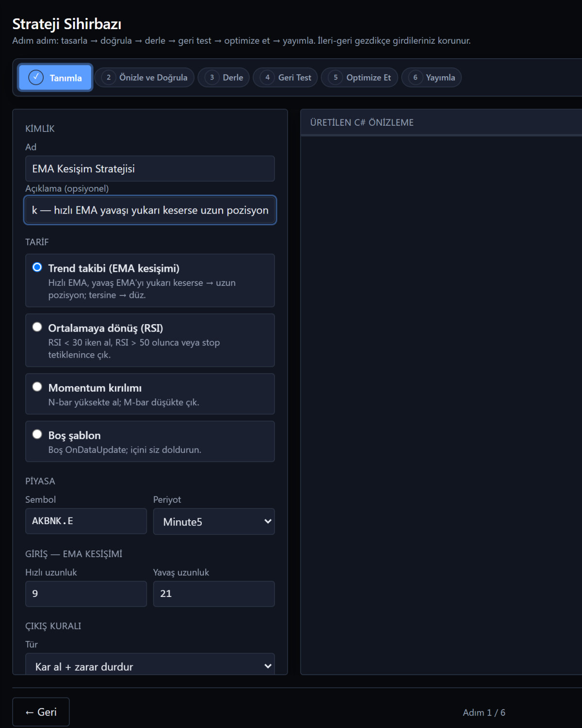The height and width of the screenshot is (728, 582).
Task: Go to Önizle ve Doğrula step
Action: pos(145,78)
